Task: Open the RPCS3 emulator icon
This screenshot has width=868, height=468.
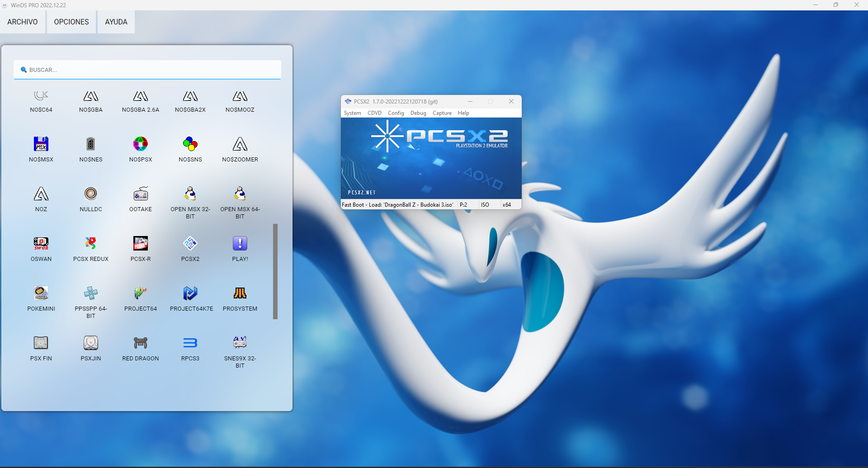Action: 190,343
